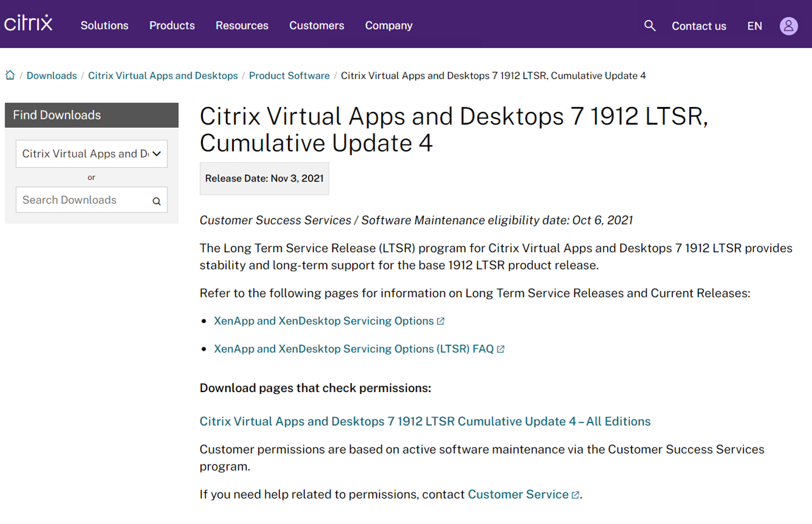Screen dimensions: 812x524
Task: Open XenApp and XenDesktop Servicing Options link
Action: click(x=329, y=321)
